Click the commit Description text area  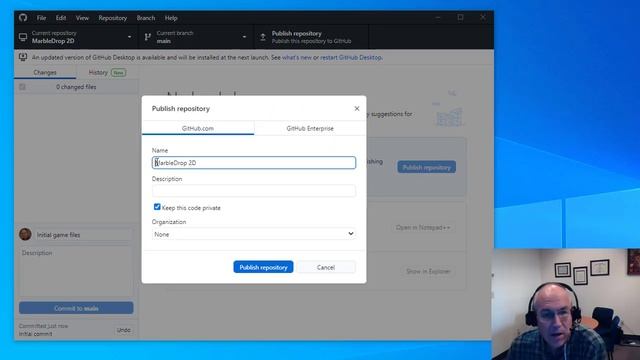click(x=76, y=271)
